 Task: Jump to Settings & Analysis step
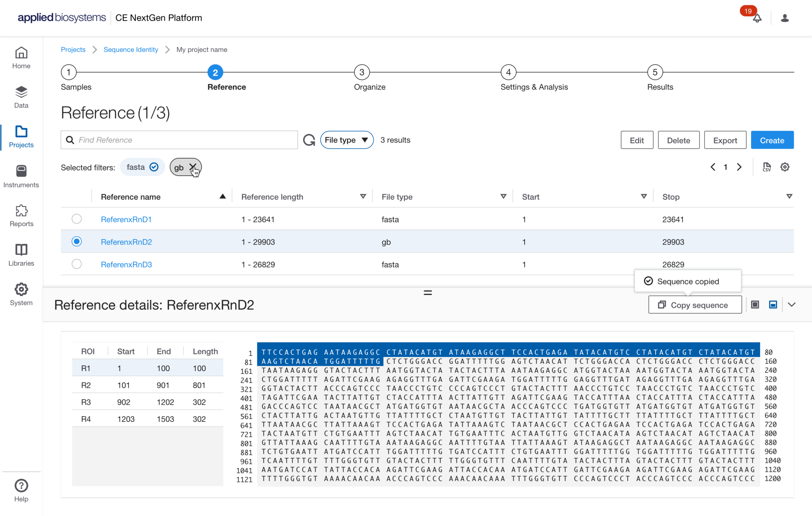(x=508, y=73)
